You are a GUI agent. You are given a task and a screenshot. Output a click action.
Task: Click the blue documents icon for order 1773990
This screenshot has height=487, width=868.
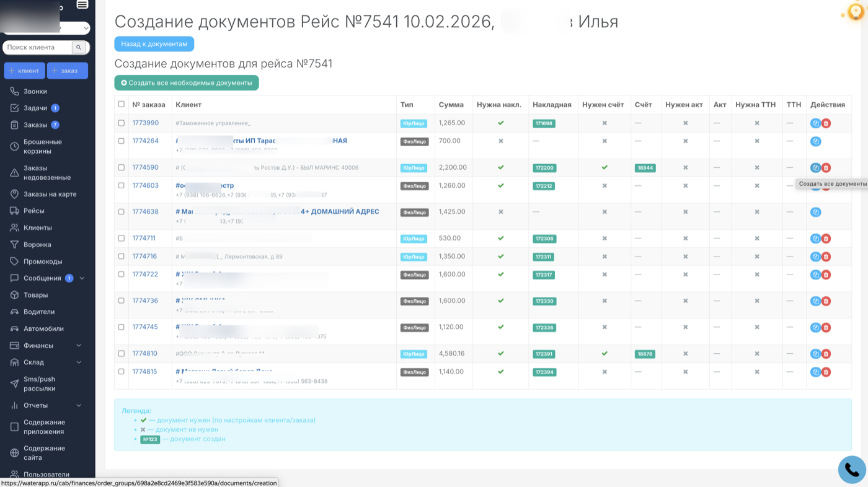pos(815,123)
